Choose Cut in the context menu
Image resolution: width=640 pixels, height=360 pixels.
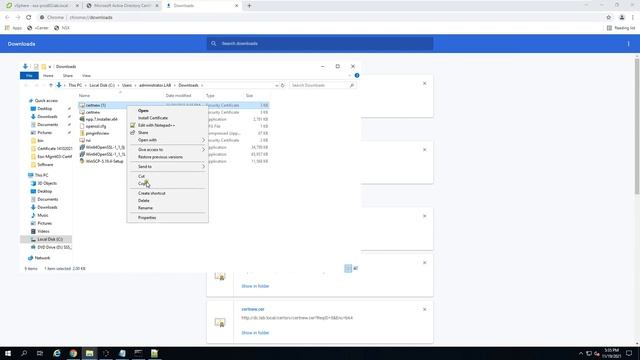(141, 176)
